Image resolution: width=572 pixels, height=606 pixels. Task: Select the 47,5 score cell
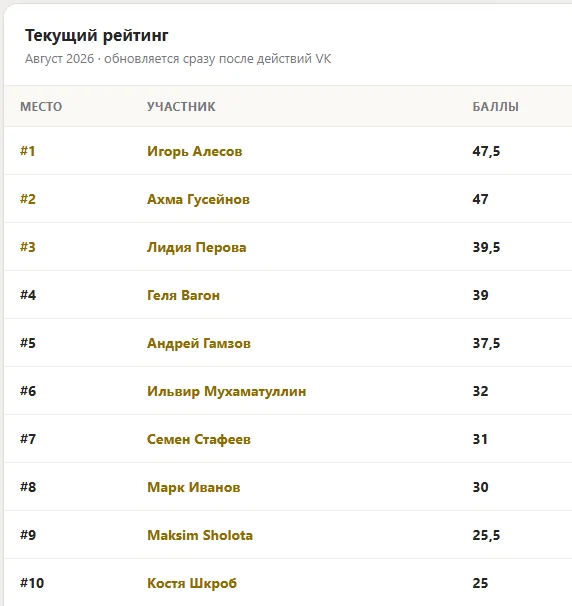point(486,152)
